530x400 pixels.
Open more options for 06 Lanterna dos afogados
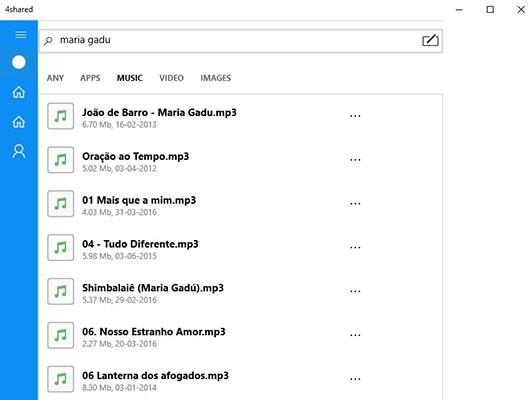(x=355, y=379)
